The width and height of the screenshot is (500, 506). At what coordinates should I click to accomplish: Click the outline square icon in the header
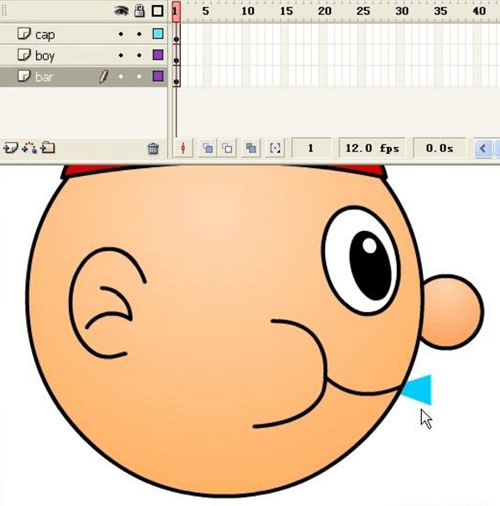click(158, 11)
